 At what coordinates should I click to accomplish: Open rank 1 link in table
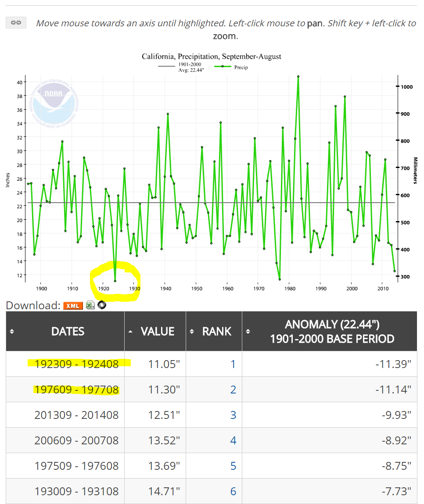[233, 364]
